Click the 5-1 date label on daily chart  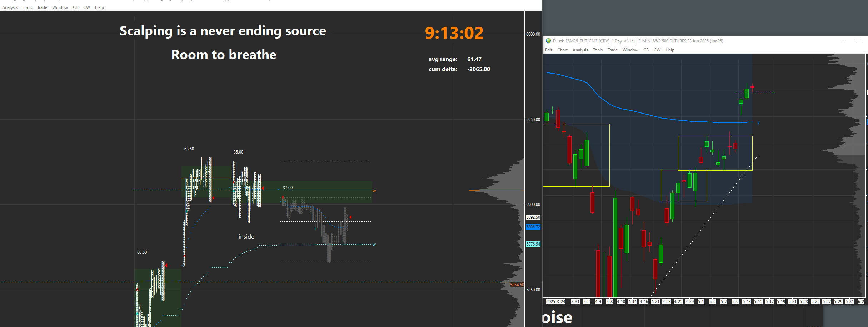point(701,302)
